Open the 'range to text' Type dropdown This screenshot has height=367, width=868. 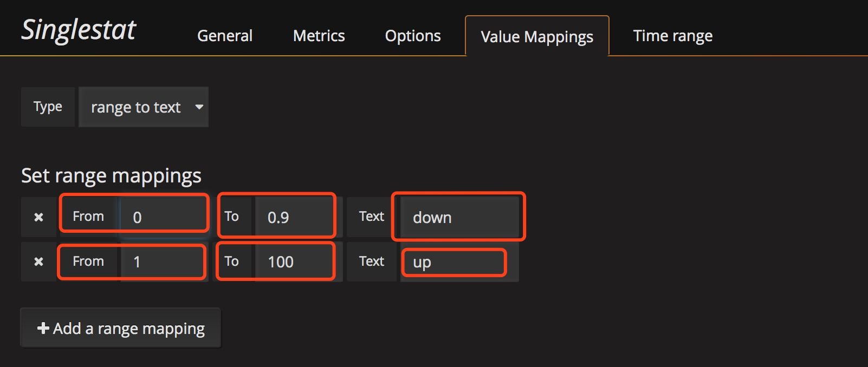[x=144, y=107]
